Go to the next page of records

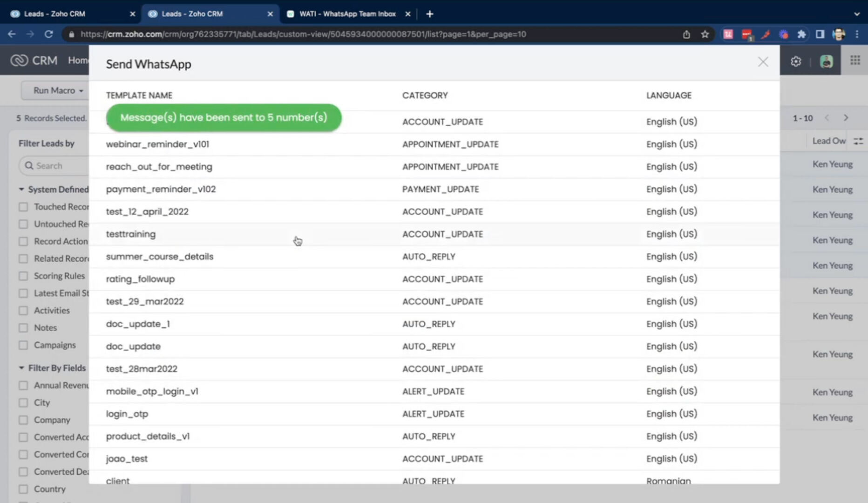tap(846, 118)
